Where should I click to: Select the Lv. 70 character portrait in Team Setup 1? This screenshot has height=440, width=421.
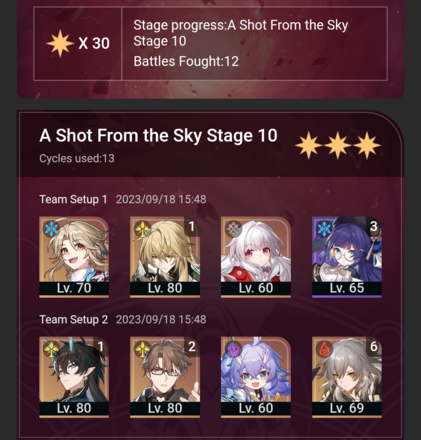(74, 257)
